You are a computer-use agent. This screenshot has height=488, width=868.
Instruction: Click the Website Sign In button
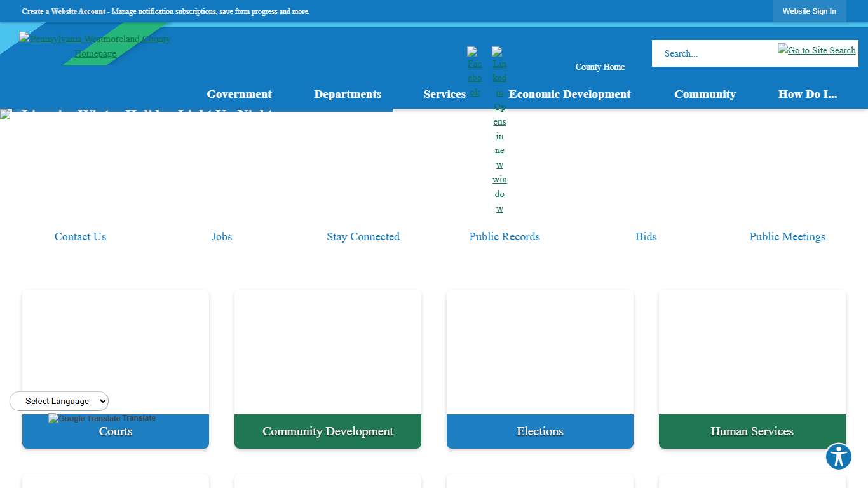pyautogui.click(x=809, y=11)
